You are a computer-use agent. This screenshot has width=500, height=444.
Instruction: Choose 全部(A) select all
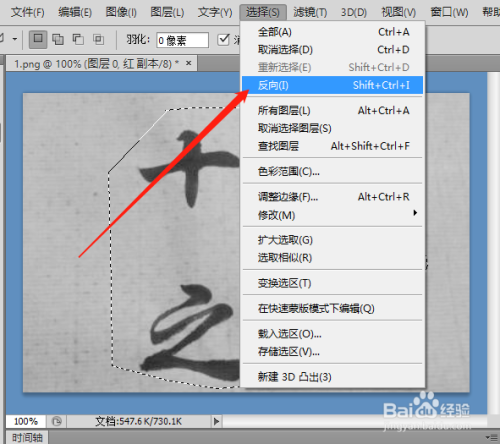(x=332, y=32)
